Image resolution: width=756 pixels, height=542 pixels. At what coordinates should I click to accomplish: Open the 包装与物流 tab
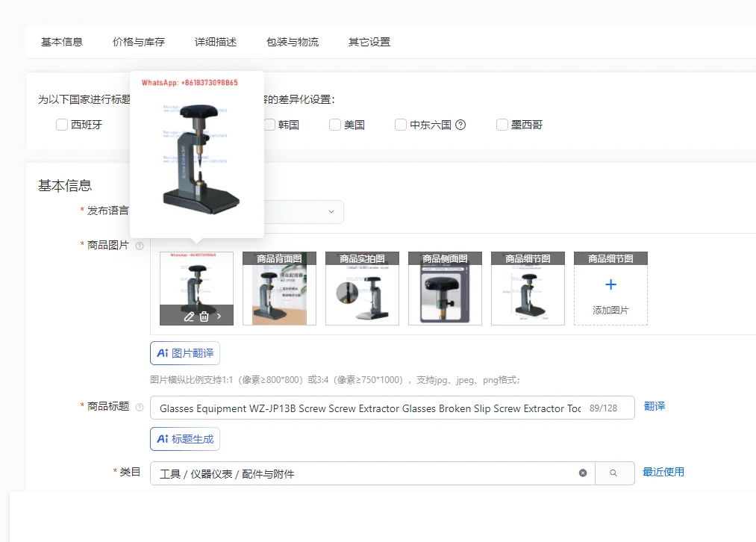click(x=293, y=42)
